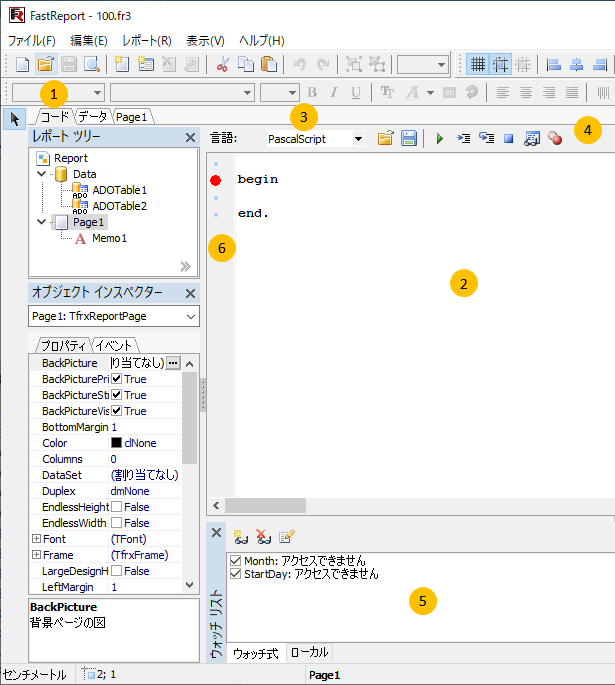Click the Color property clNone swatch
615x685 pixels.
tap(116, 443)
